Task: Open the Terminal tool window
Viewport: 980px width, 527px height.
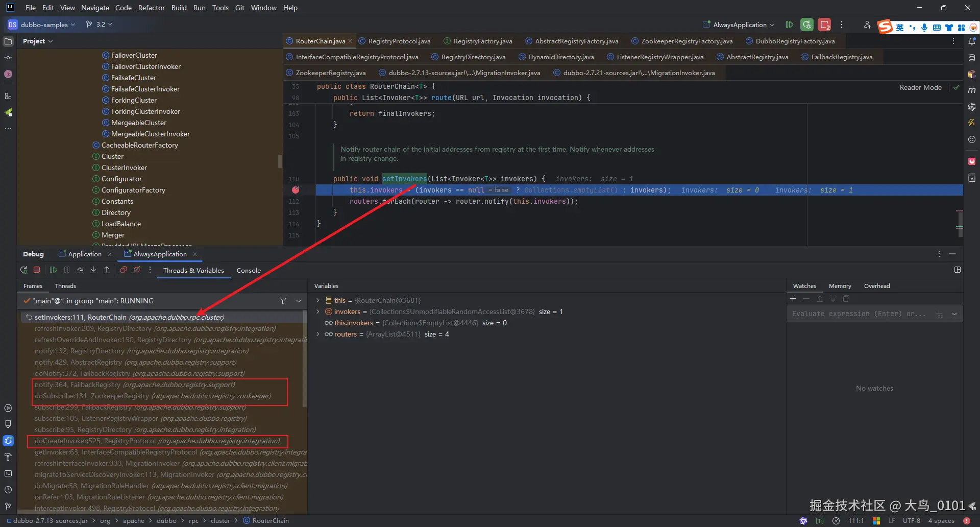Action: [8, 473]
